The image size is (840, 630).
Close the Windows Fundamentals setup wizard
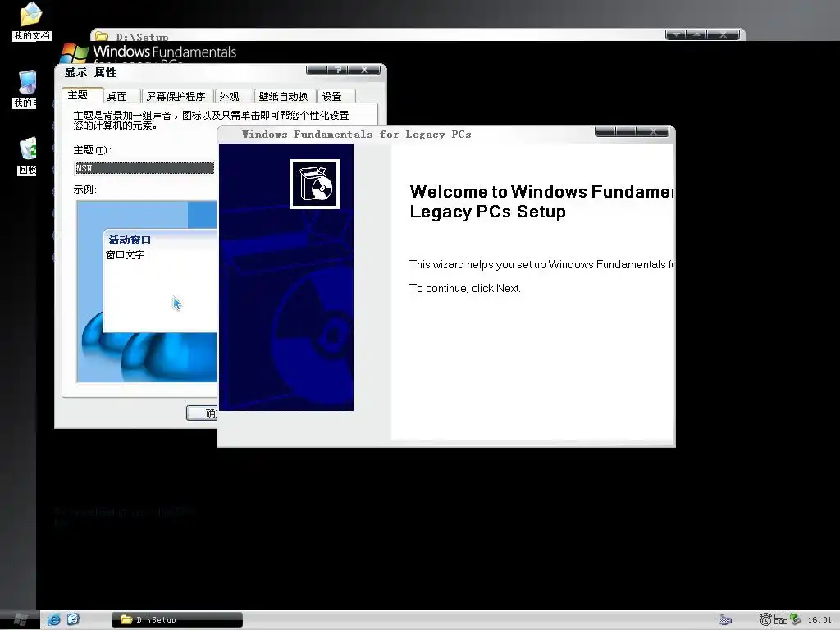pyautogui.click(x=653, y=132)
